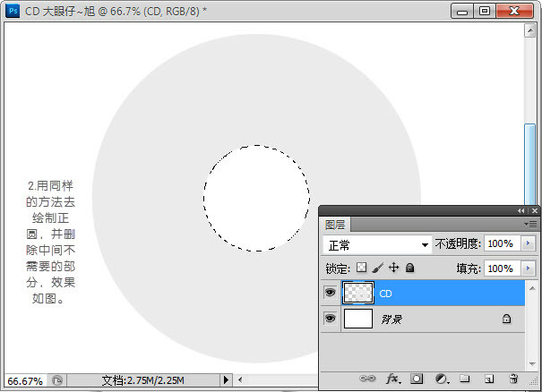Toggle lock transparent pixels icon

(x=362, y=268)
